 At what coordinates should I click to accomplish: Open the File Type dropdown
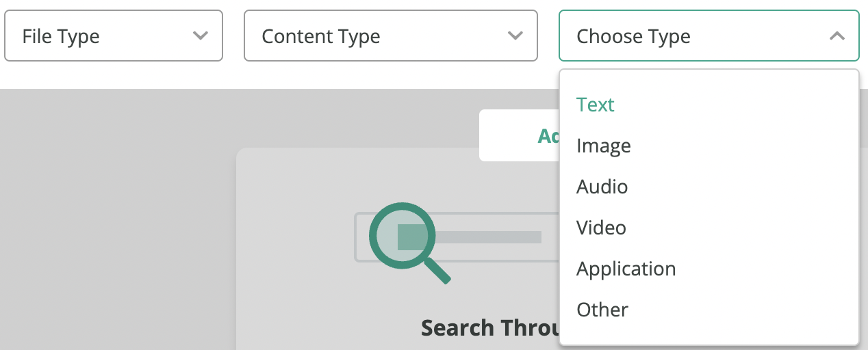(114, 36)
